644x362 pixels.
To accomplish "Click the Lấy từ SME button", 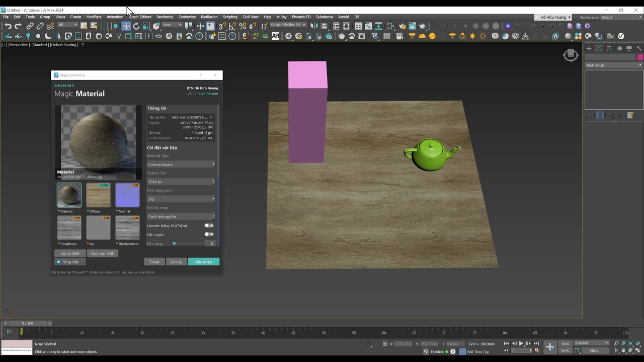I will point(70,253).
